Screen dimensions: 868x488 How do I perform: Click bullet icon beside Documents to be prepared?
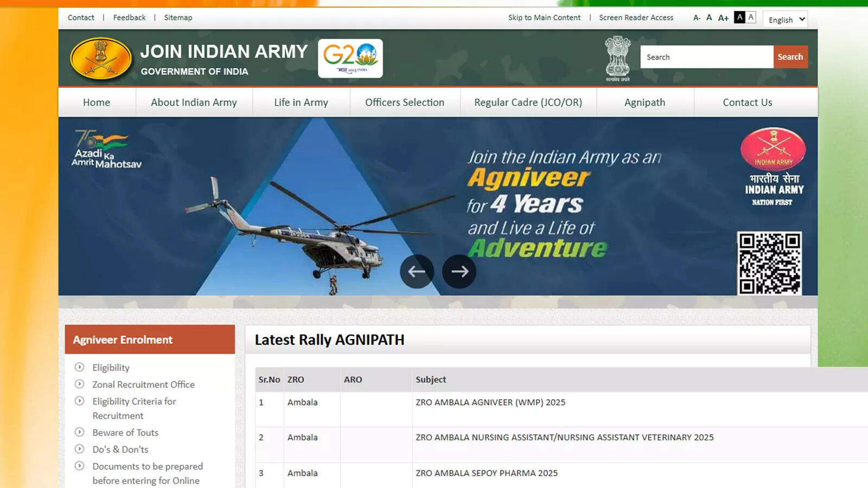click(79, 466)
